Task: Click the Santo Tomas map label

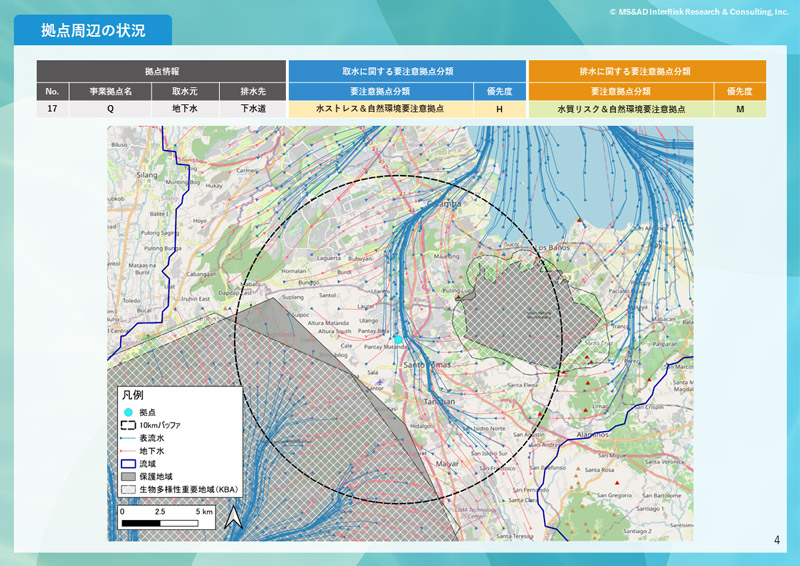Action: click(x=427, y=365)
